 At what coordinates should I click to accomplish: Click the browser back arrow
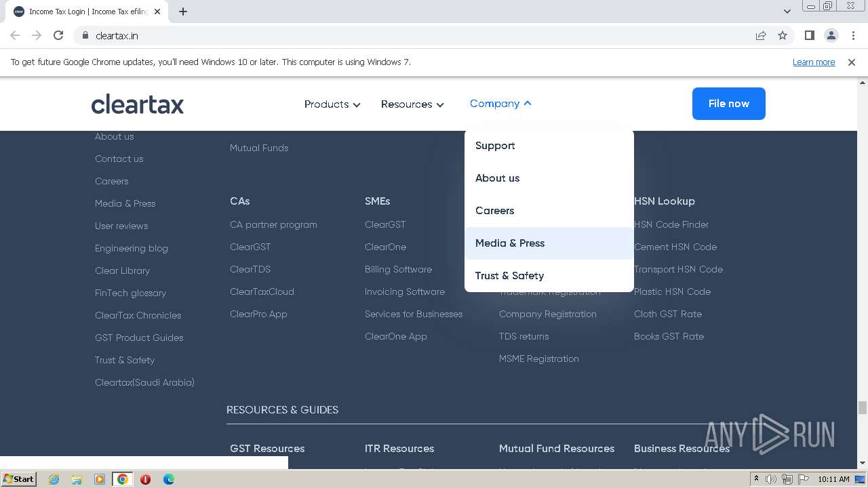(15, 35)
